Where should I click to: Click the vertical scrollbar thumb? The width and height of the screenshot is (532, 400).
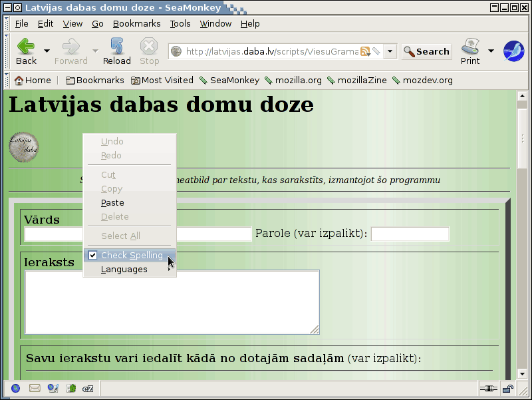click(x=522, y=138)
